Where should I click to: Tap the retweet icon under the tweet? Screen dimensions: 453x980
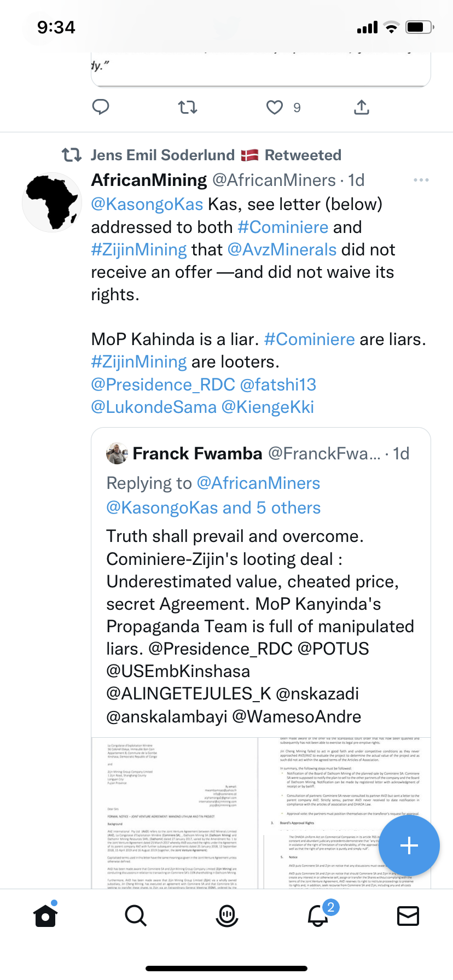tap(188, 107)
